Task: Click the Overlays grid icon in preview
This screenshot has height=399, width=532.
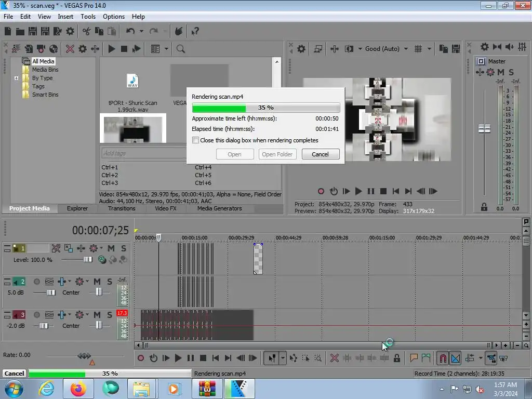Action: tap(418, 49)
